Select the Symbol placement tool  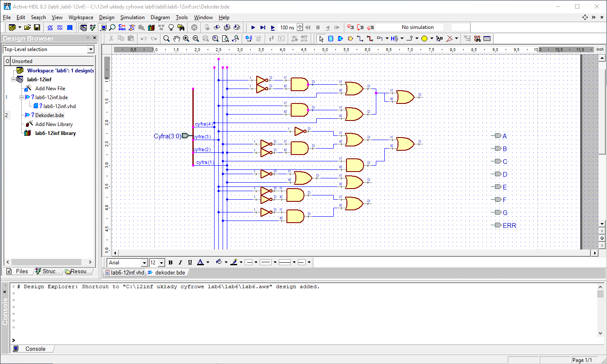341,39
